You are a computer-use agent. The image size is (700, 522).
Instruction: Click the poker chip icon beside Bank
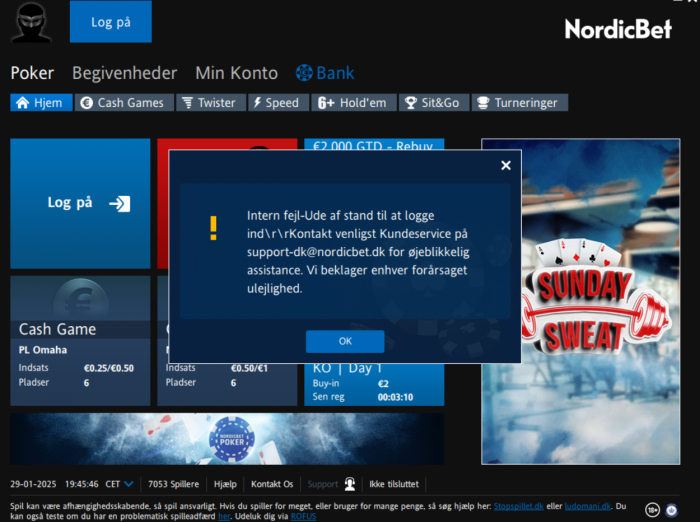pyautogui.click(x=304, y=73)
